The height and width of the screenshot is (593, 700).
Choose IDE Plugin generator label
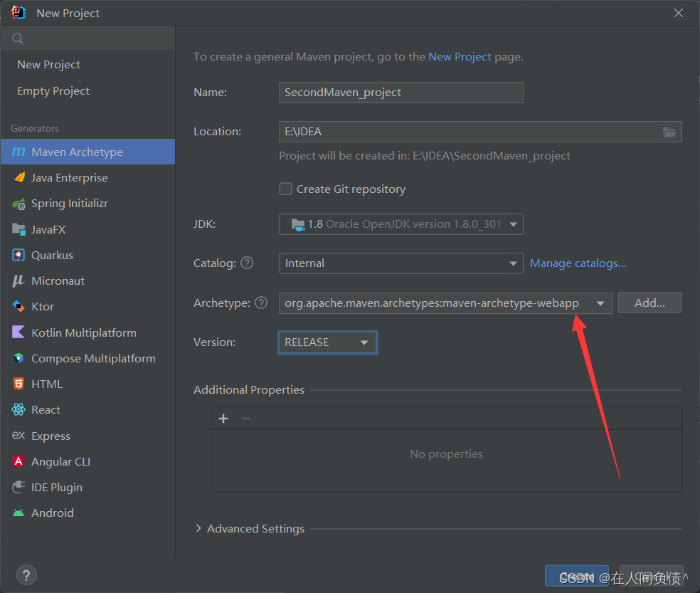tap(57, 487)
